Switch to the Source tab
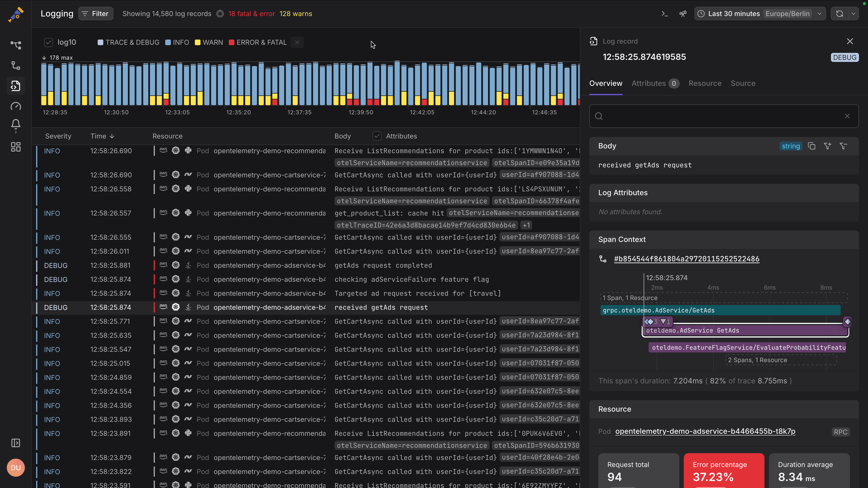Screen dimensions: 868x488 coord(743,84)
